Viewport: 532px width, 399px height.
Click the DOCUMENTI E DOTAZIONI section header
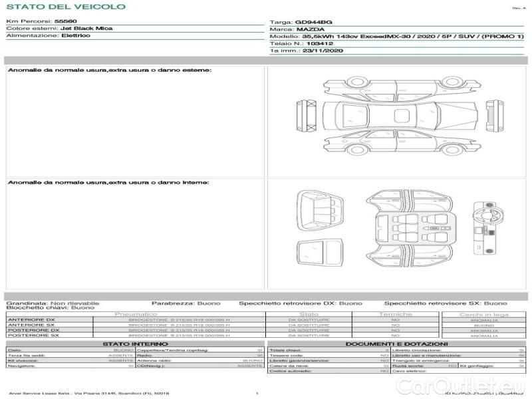click(397, 344)
